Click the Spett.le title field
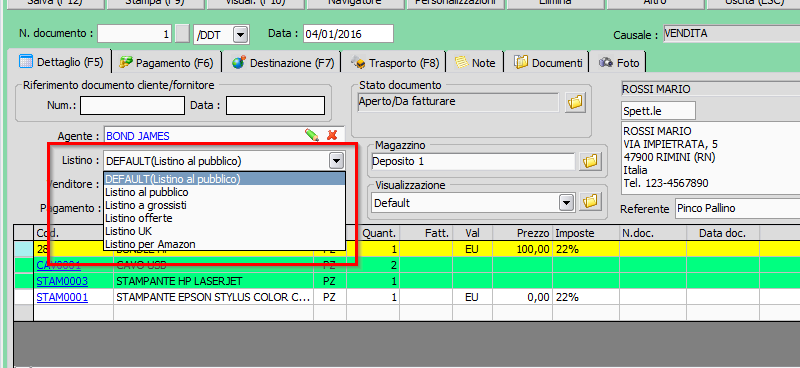Screen dimensions: 800x368 pyautogui.click(x=658, y=110)
